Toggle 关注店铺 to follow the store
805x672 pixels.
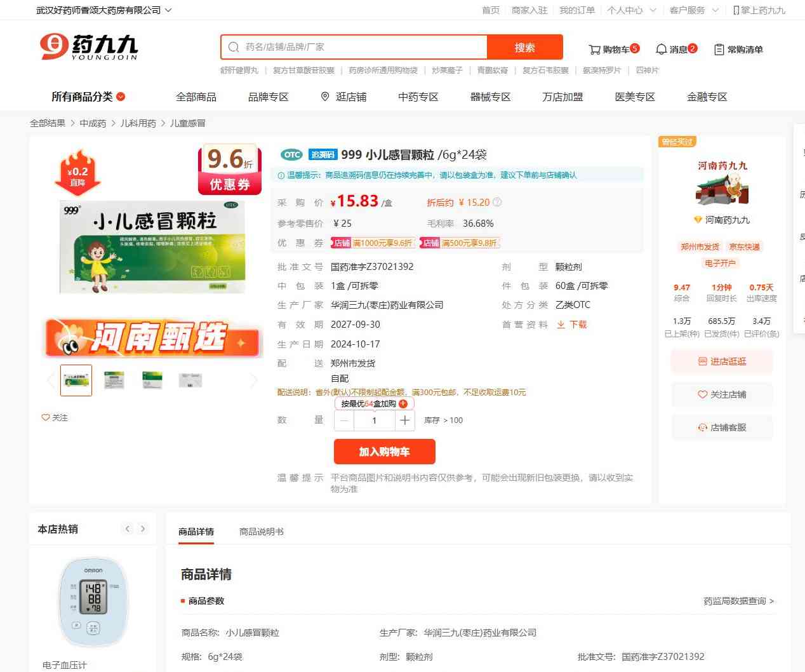722,394
